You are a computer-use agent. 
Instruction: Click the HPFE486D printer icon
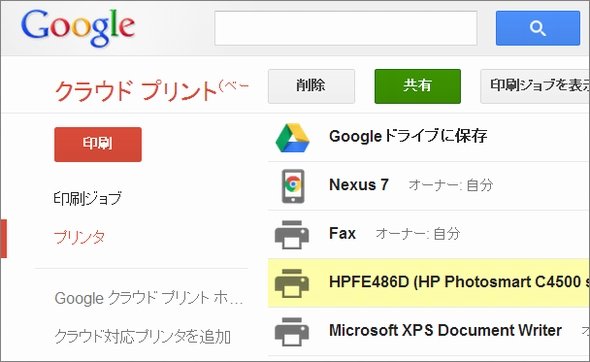pyautogui.click(x=292, y=283)
